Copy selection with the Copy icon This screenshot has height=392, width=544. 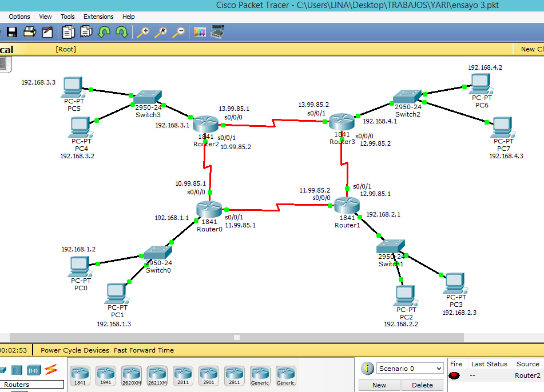68,32
